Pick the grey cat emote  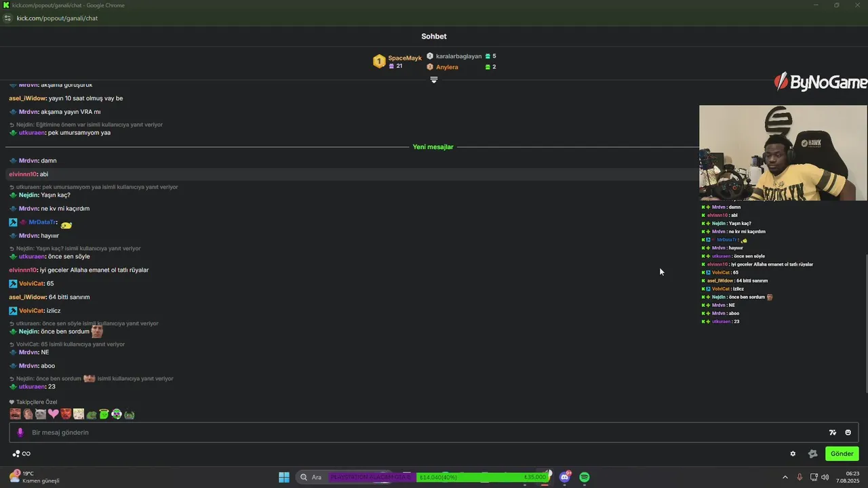click(41, 413)
